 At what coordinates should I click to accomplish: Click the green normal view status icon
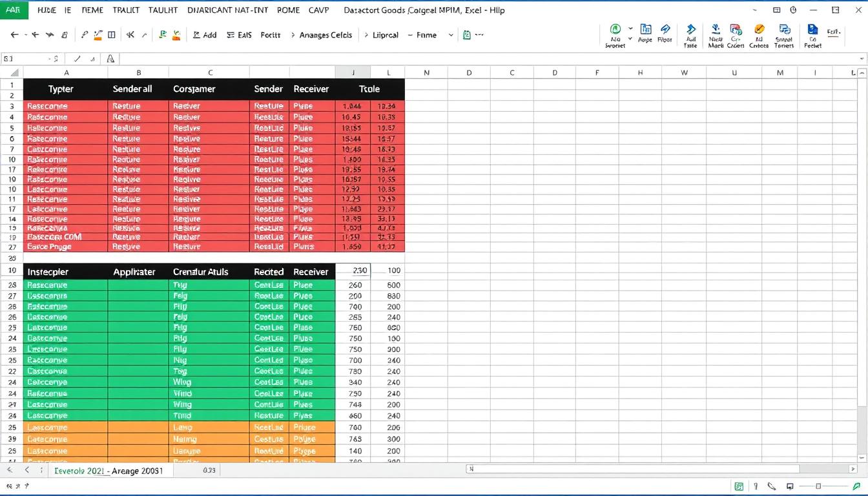click(x=738, y=486)
